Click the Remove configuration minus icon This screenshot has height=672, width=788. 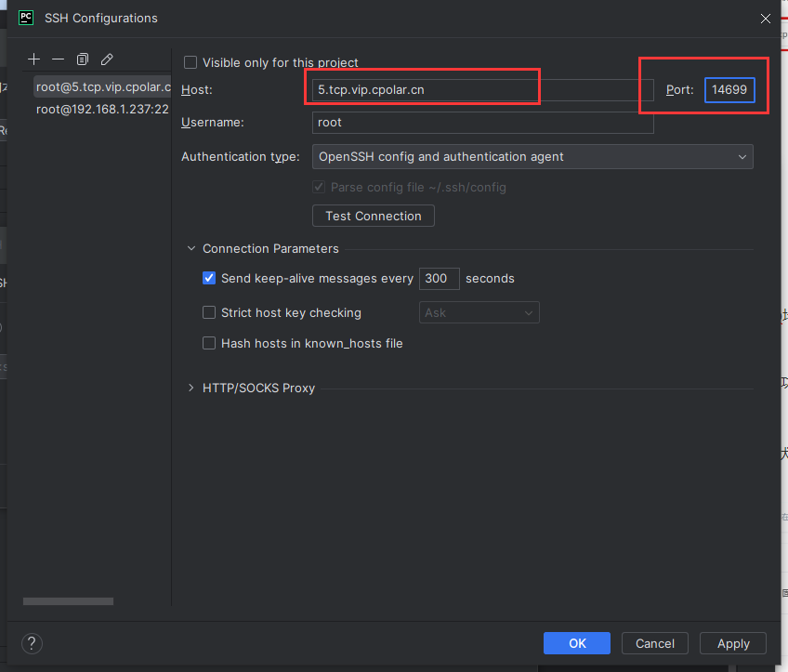point(59,59)
